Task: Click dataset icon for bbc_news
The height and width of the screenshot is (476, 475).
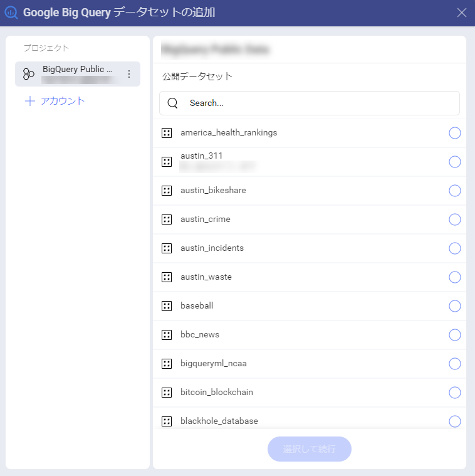Action: coord(167,335)
